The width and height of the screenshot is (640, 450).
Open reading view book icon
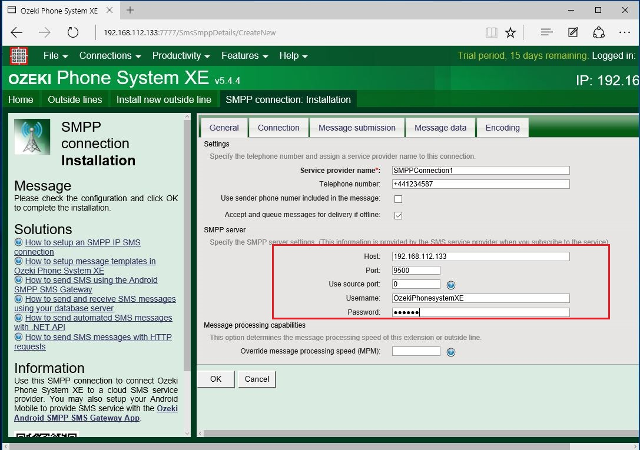(491, 33)
